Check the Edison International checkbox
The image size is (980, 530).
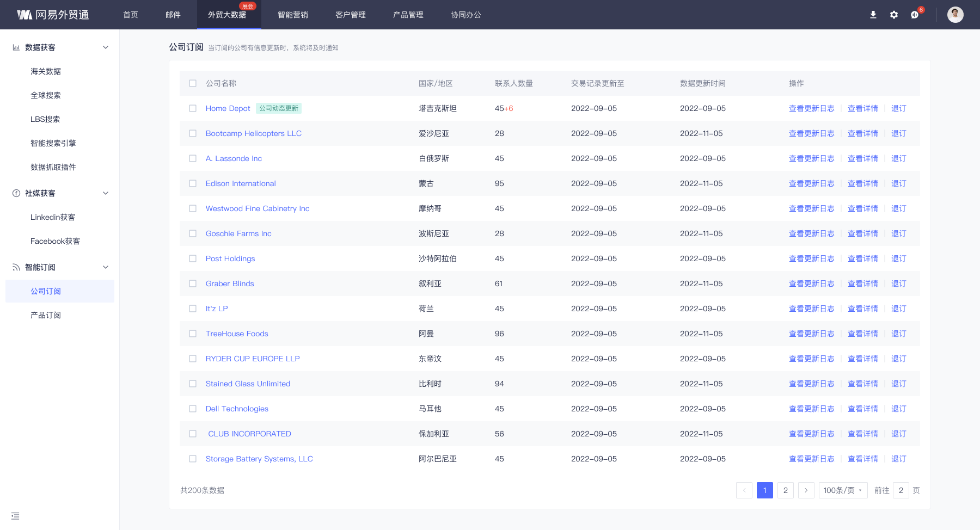point(193,183)
